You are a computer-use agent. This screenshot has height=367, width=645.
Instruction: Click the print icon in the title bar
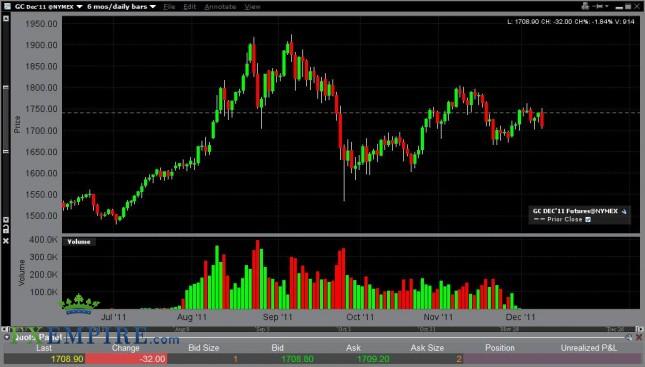tap(585, 6)
